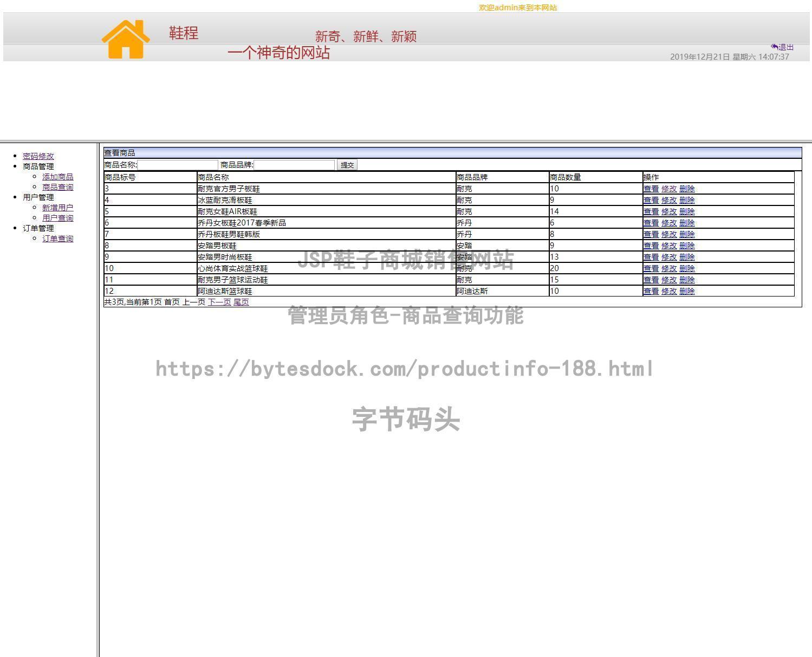The height and width of the screenshot is (657, 812).
Task: Open the 添加商品 sidebar link
Action: click(x=58, y=177)
